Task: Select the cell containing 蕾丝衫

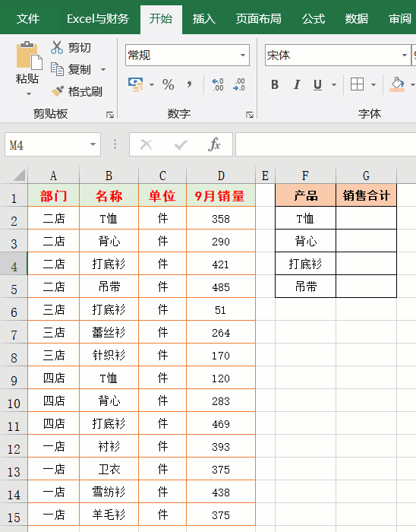Action: pyautogui.click(x=109, y=332)
